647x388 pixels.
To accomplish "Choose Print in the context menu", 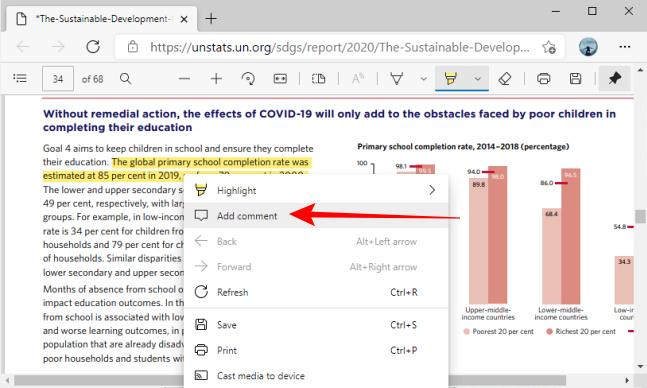I will click(x=316, y=350).
